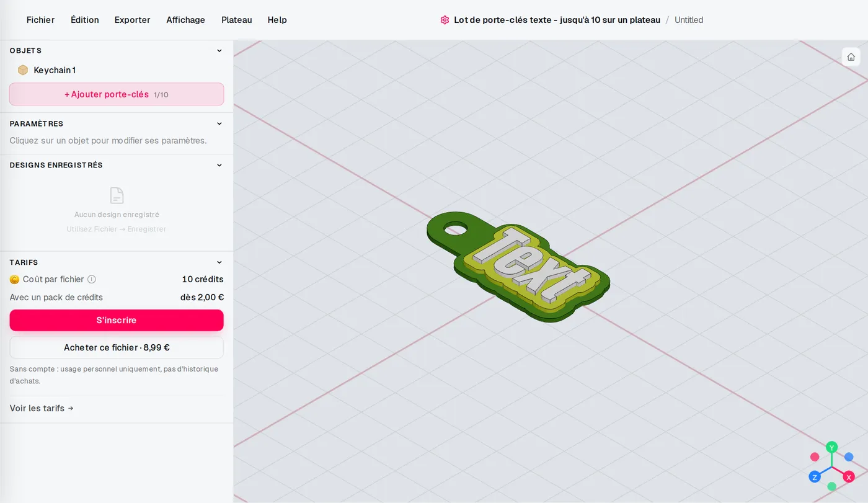Collapse the Paramètres section
868x503 pixels.
click(219, 123)
